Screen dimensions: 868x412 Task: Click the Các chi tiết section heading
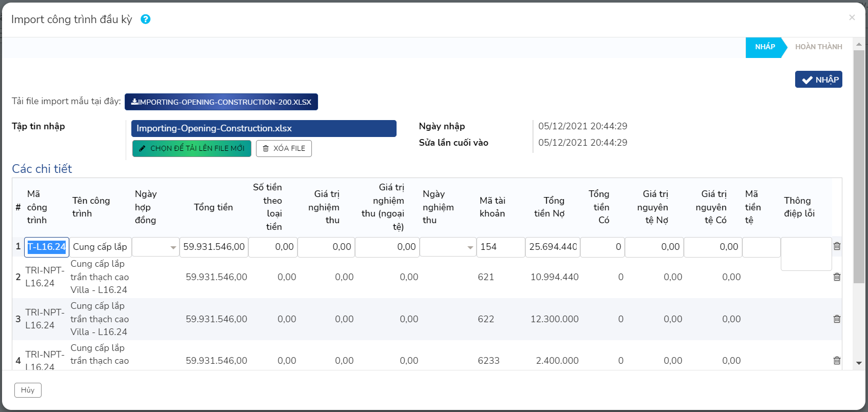point(42,169)
